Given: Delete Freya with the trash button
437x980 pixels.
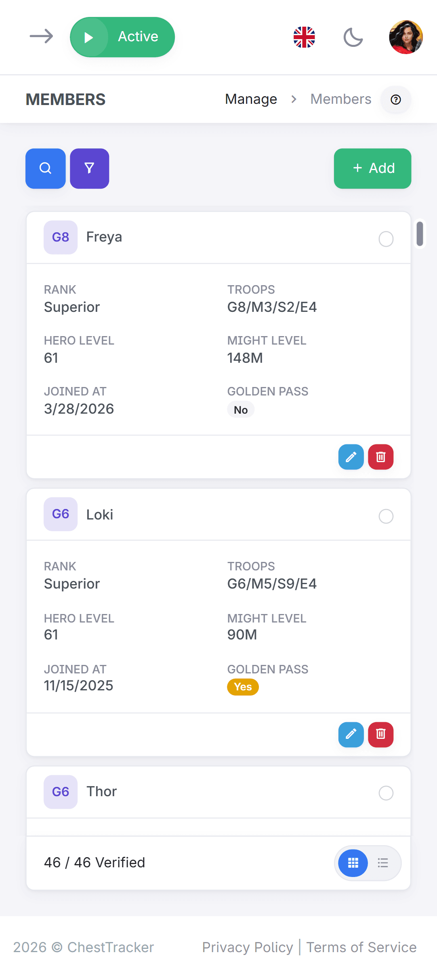Looking at the screenshot, I should [x=381, y=457].
